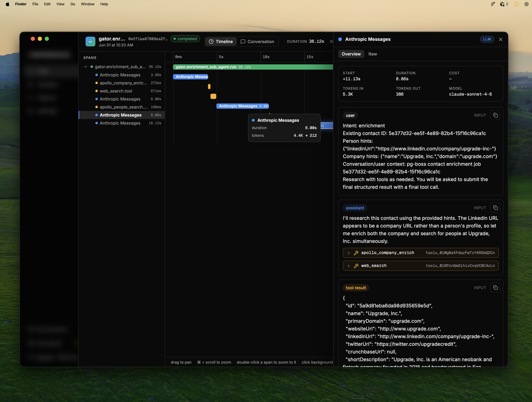The width and height of the screenshot is (532, 402).
Task: Click the 8.86s duration value
Action: click(x=402, y=79)
